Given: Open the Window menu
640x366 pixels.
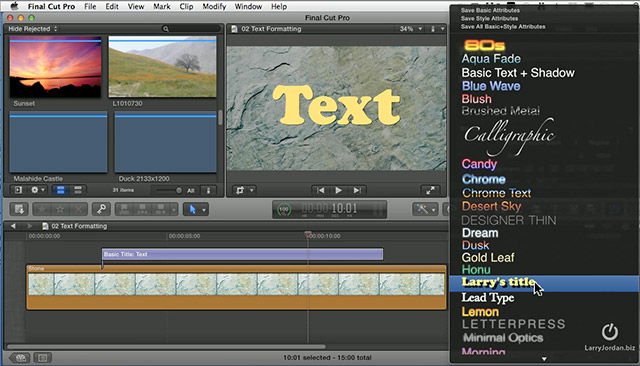Looking at the screenshot, I should pos(248,7).
